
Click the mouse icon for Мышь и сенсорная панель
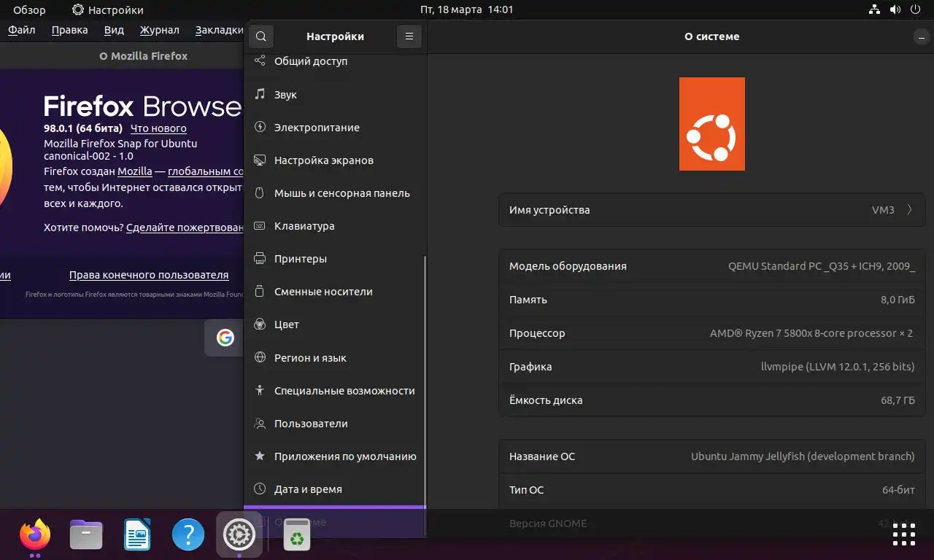(259, 193)
